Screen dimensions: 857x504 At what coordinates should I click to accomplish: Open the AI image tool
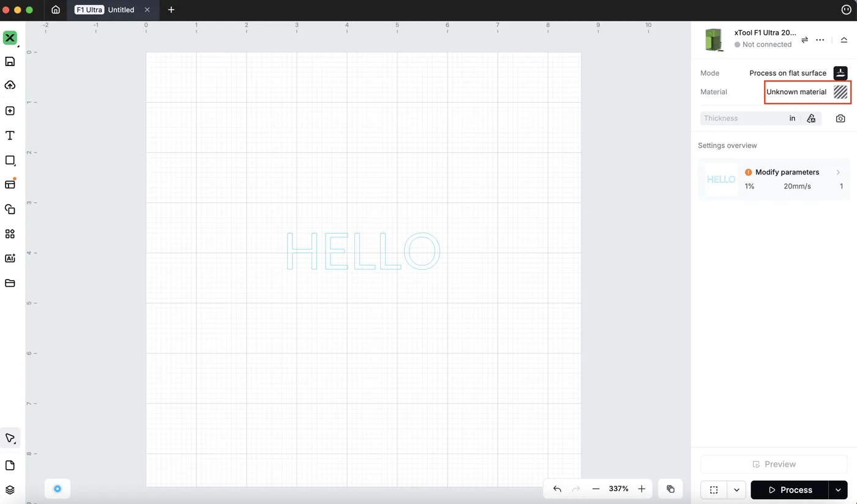(10, 258)
